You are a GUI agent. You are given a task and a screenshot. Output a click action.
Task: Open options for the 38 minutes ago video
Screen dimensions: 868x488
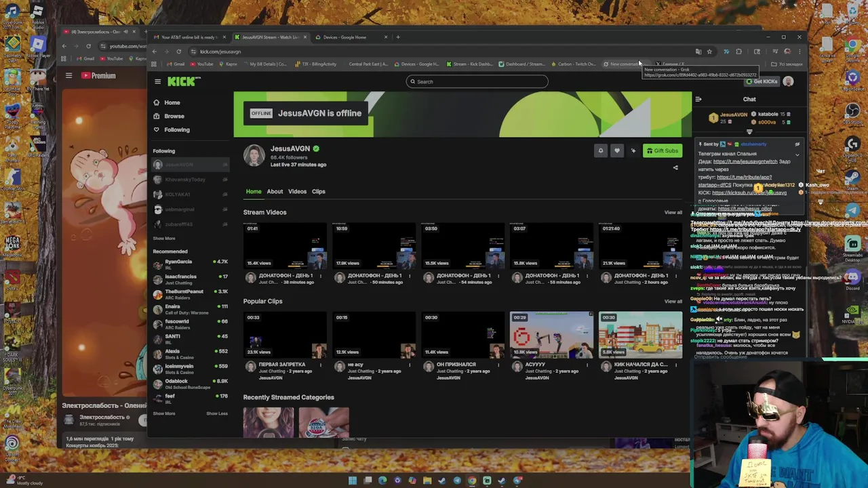(x=321, y=276)
